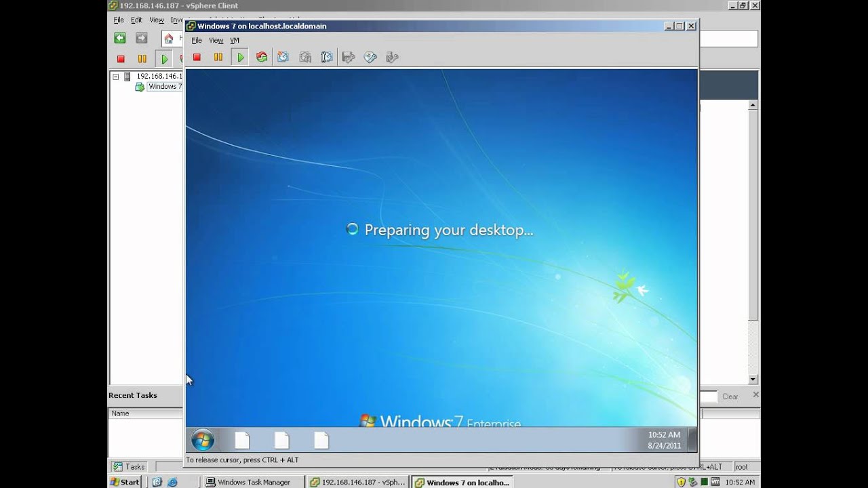Image resolution: width=868 pixels, height=488 pixels.
Task: Click the Name column header in Recent Tasks
Action: click(145, 413)
